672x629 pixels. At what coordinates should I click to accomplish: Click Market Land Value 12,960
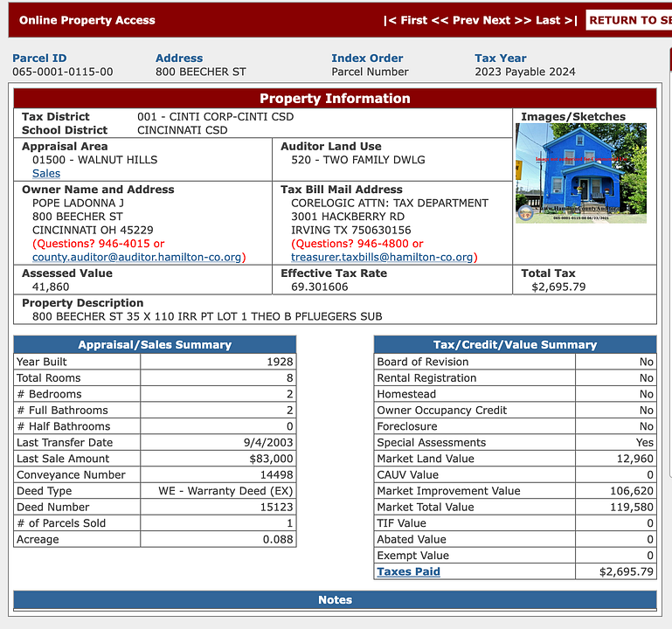635,459
